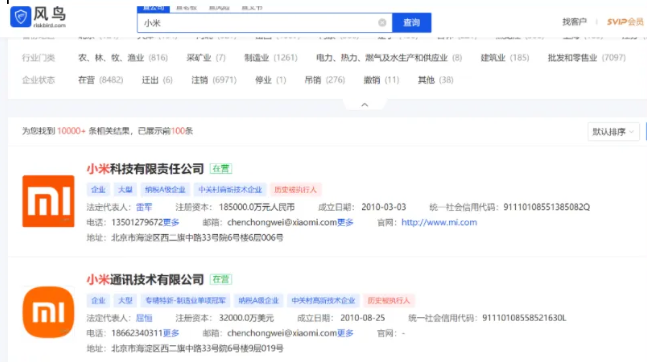The height and width of the screenshot is (362, 647).
Task: Filter company status 注销 (6971)
Action: pyautogui.click(x=214, y=80)
